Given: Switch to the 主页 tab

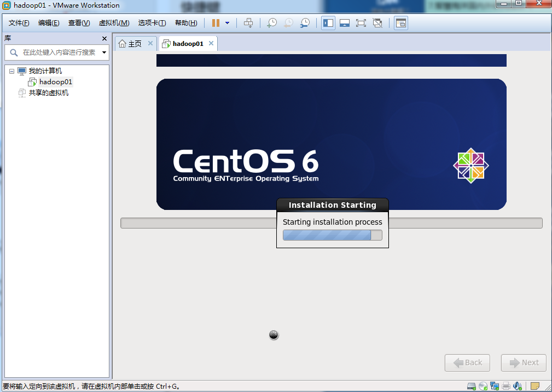Looking at the screenshot, I should 133,43.
